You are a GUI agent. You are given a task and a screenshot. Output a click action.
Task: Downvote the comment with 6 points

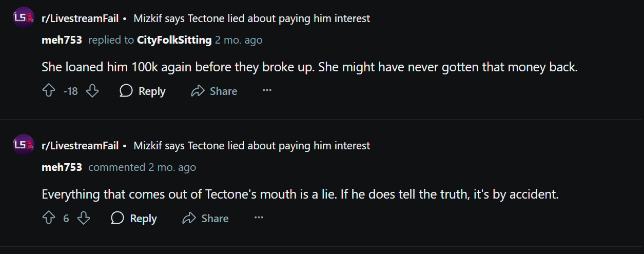(83, 218)
